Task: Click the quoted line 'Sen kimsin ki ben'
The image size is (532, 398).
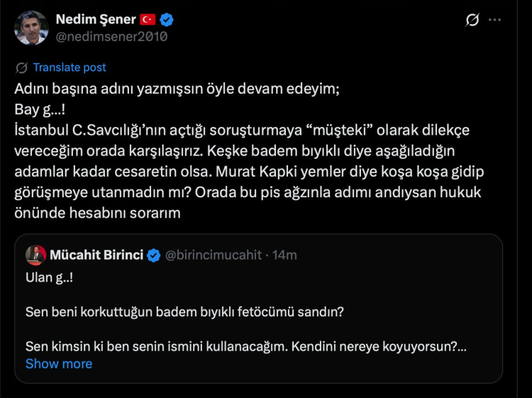Action: tap(245, 348)
